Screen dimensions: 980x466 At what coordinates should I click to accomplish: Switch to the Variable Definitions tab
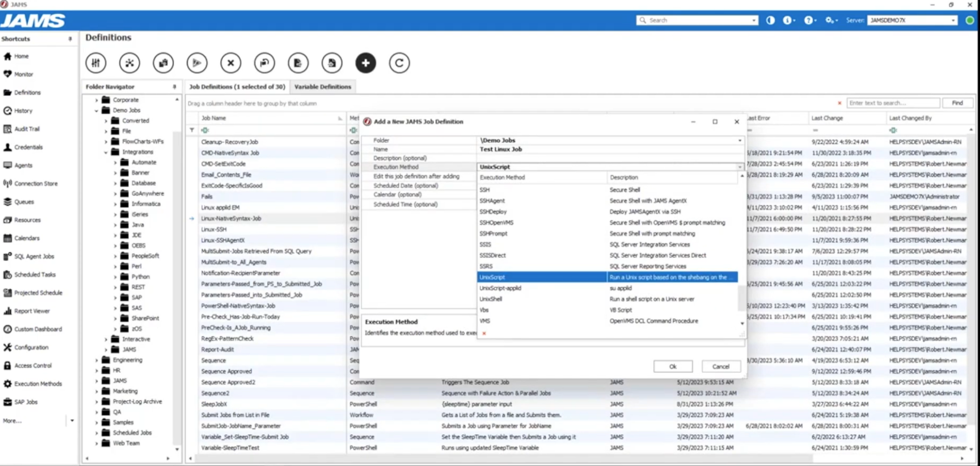pyautogui.click(x=323, y=87)
